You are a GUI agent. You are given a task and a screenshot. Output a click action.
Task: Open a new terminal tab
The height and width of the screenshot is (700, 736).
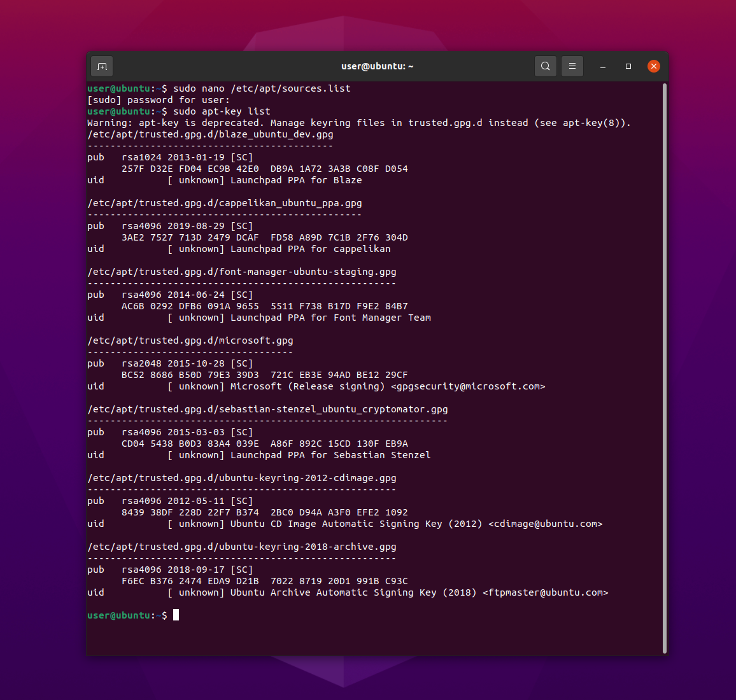[102, 66]
